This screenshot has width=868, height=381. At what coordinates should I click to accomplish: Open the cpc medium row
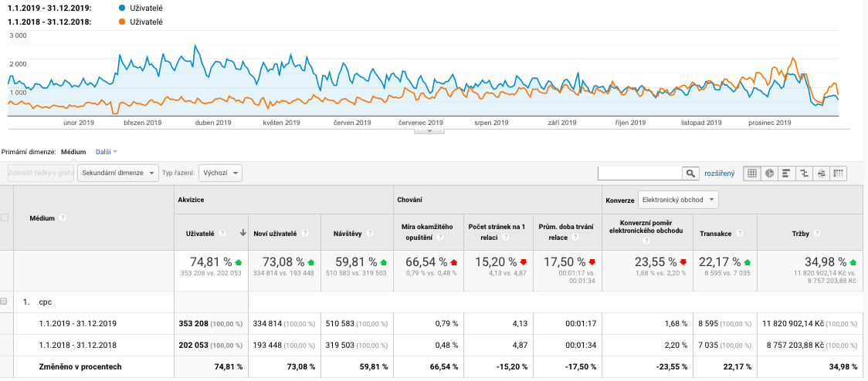[45, 302]
